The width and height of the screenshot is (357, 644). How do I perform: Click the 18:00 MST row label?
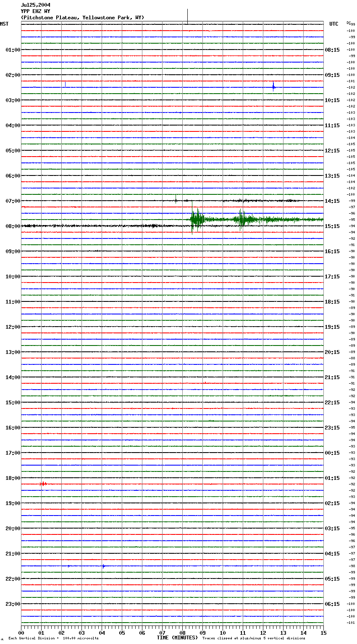(x=13, y=478)
